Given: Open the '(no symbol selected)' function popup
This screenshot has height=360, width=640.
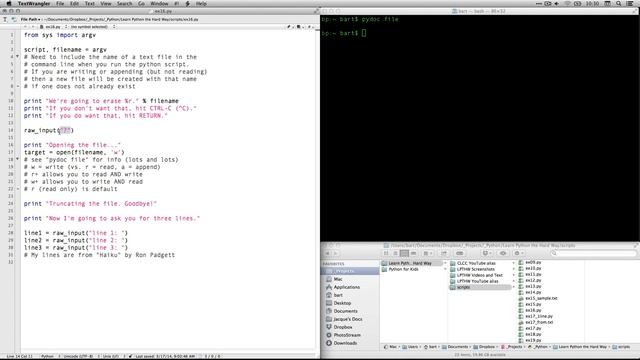Looking at the screenshot, I should coord(92,27).
